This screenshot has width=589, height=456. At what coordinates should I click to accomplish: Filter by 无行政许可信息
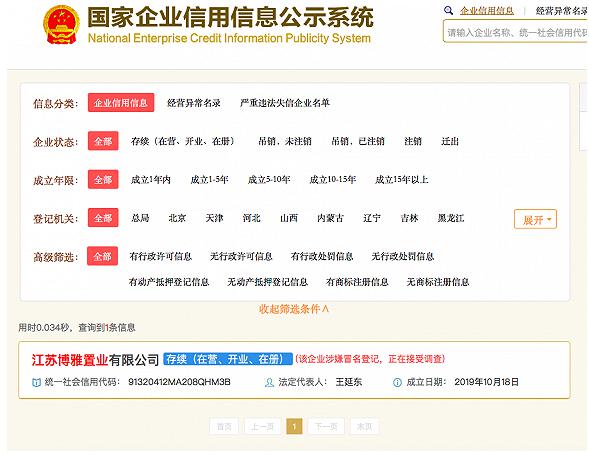point(241,257)
